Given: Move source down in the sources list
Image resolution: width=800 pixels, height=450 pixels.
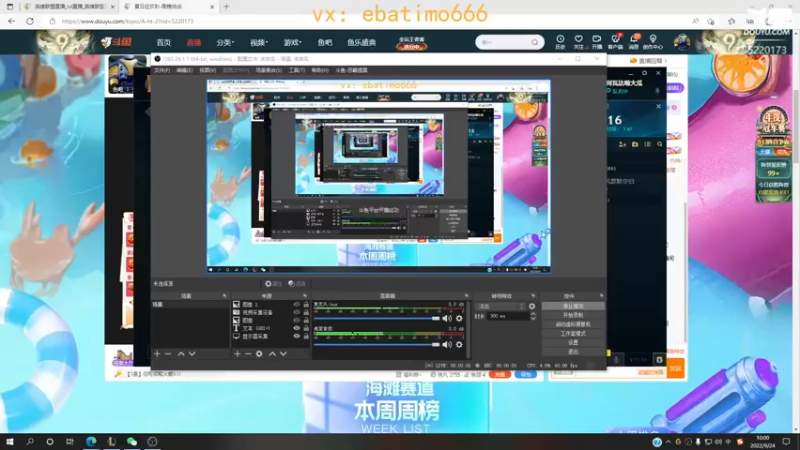Looking at the screenshot, I should coord(283,354).
